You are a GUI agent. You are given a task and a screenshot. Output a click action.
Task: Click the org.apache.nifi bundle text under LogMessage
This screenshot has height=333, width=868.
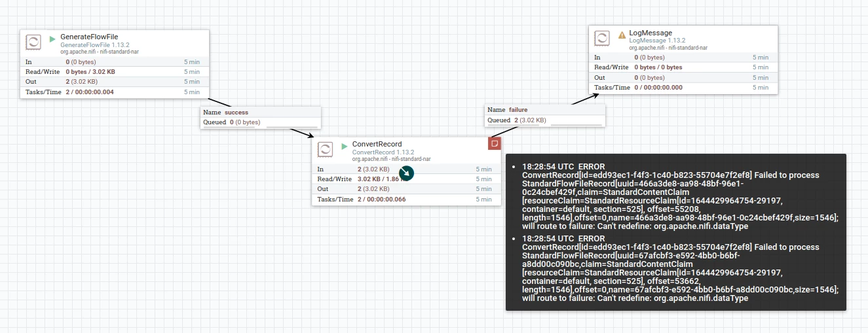(668, 48)
